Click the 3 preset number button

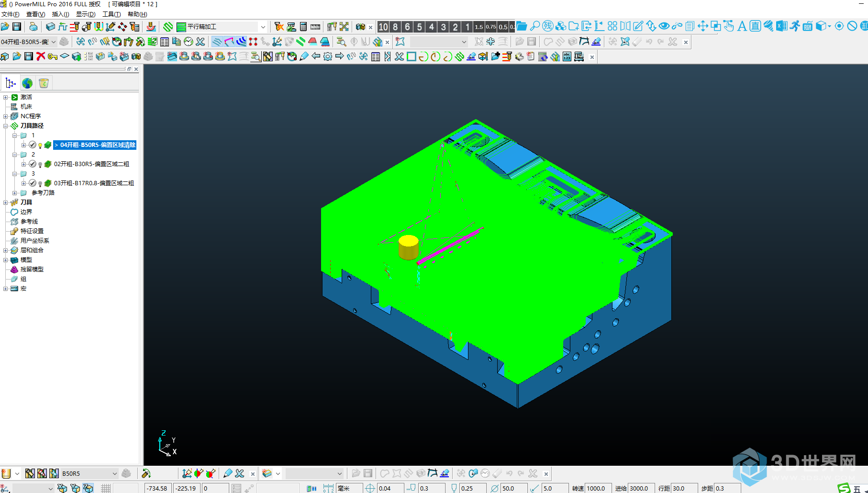coord(444,27)
